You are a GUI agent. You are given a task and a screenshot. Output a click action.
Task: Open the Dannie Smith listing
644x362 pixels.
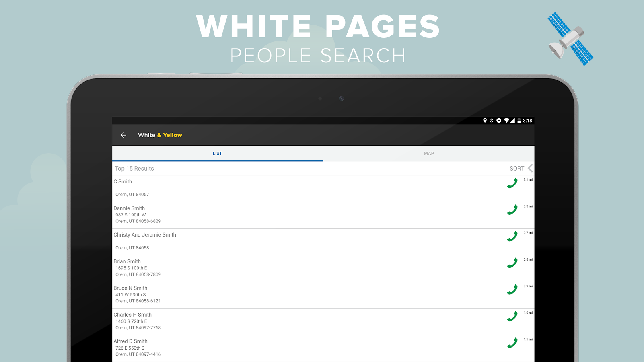[323, 215]
